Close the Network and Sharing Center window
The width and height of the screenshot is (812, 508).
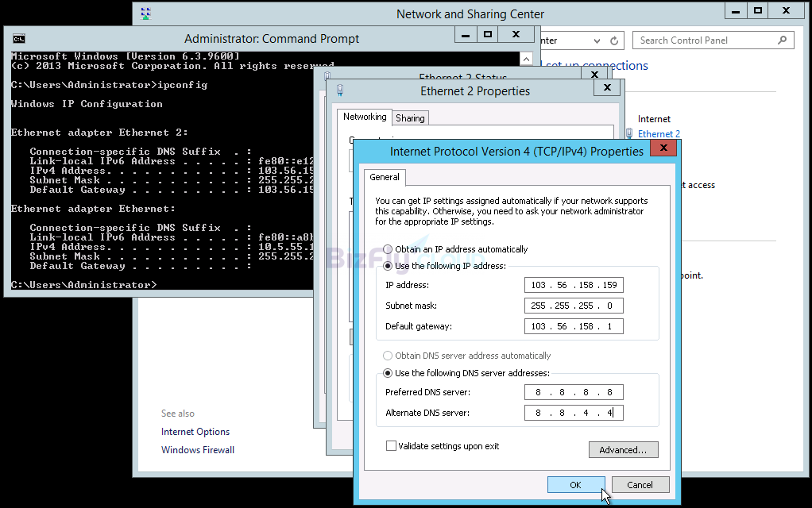tap(786, 11)
